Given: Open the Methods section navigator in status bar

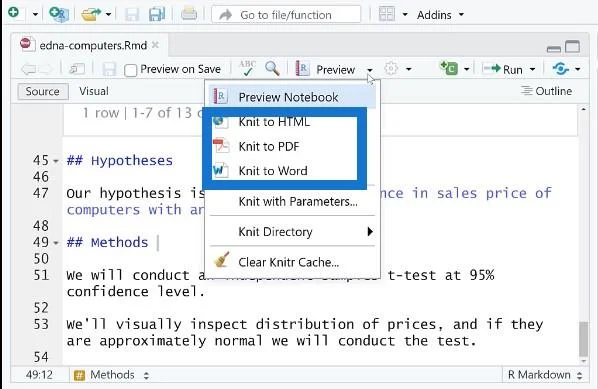Looking at the screenshot, I should [x=111, y=375].
